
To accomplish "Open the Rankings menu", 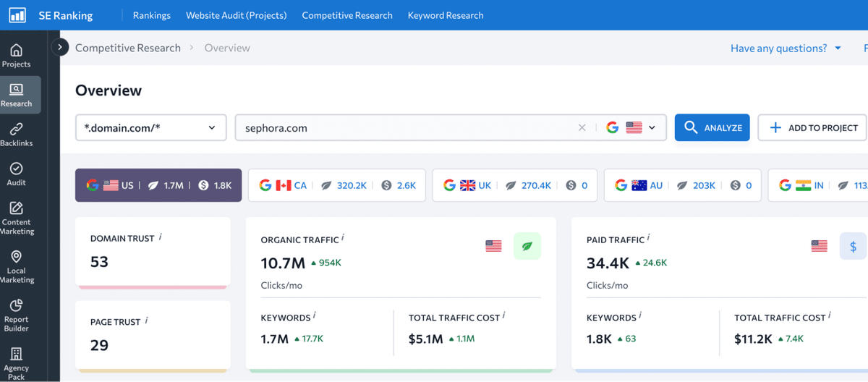I will pyautogui.click(x=152, y=15).
